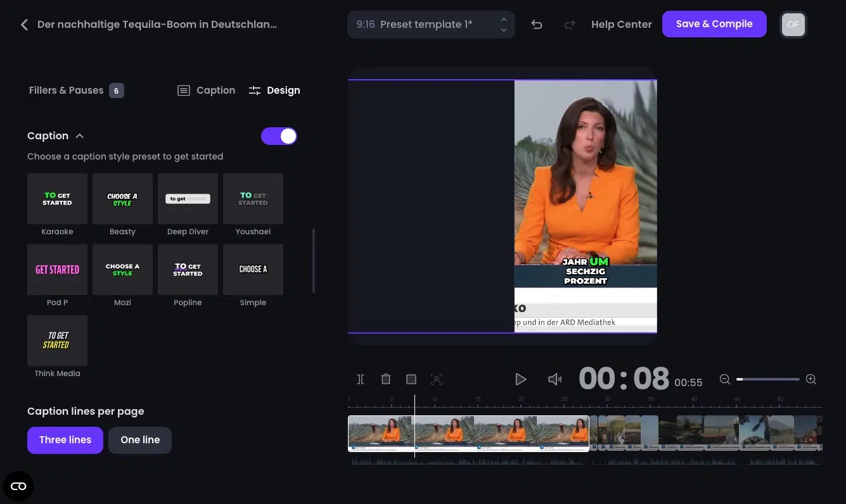The width and height of the screenshot is (846, 504).
Task: Open the Help Center
Action: (621, 24)
